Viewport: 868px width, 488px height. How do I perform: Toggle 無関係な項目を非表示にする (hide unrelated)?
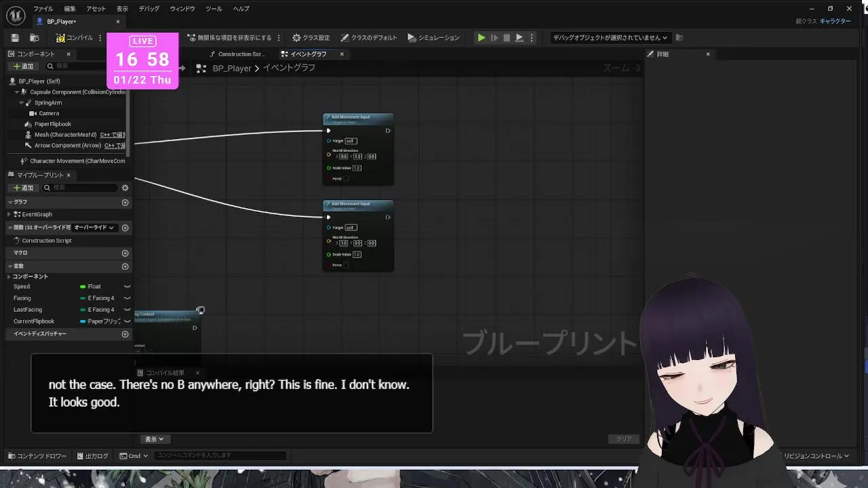coord(230,38)
